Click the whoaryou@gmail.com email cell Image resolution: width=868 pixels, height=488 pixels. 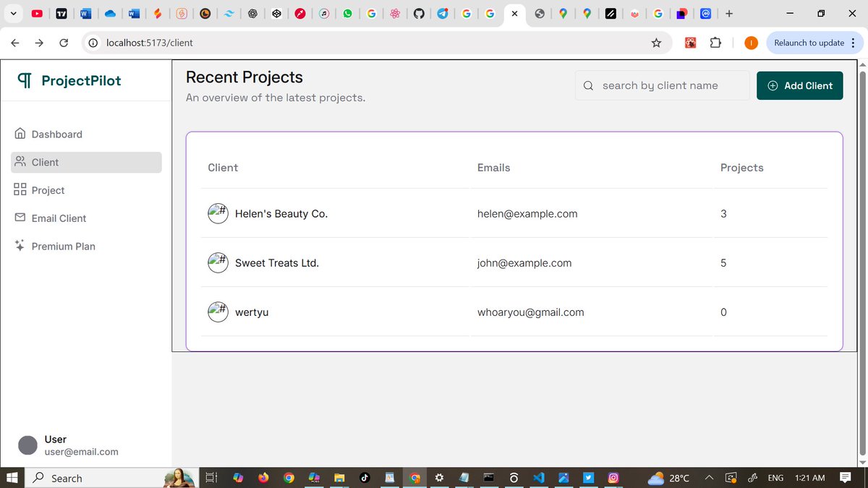click(531, 312)
